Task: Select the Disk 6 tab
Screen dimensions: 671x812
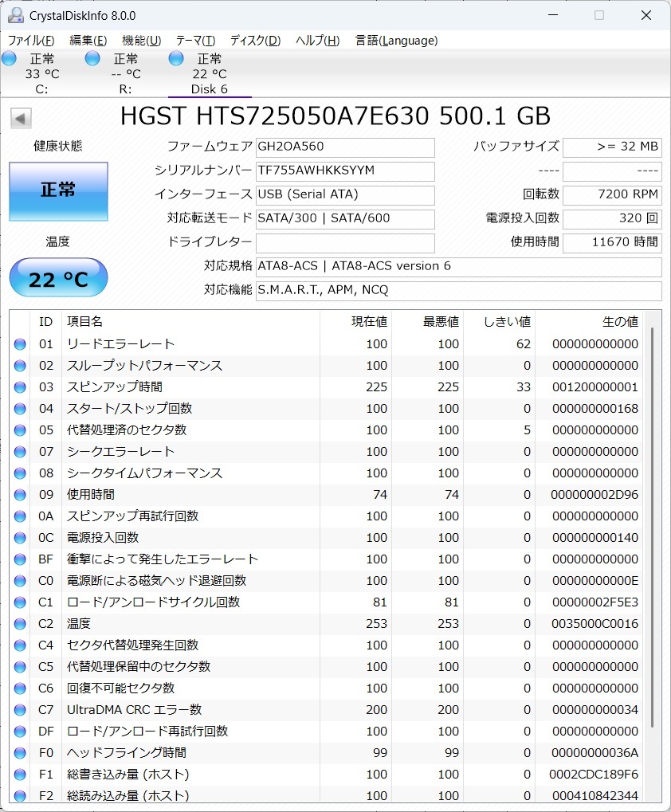Action: point(209,73)
